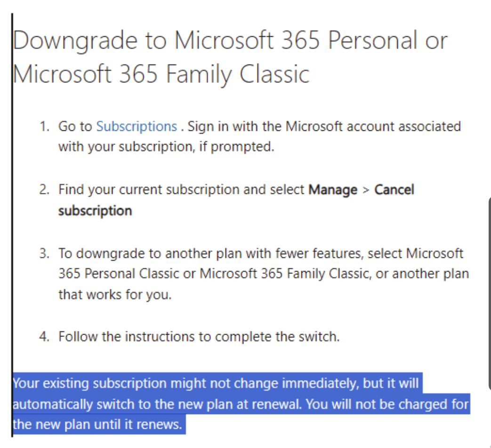Click the list number 3 marker
The image size is (491, 448).
[44, 253]
